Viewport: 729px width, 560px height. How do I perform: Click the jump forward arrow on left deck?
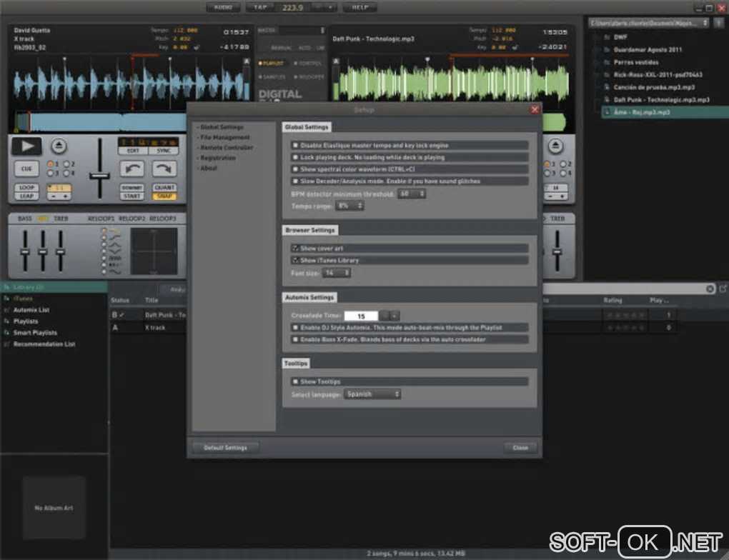point(164,169)
